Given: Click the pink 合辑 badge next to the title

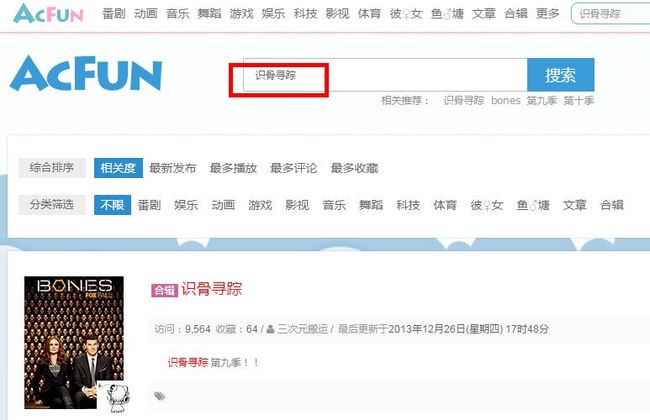Looking at the screenshot, I should (x=165, y=290).
